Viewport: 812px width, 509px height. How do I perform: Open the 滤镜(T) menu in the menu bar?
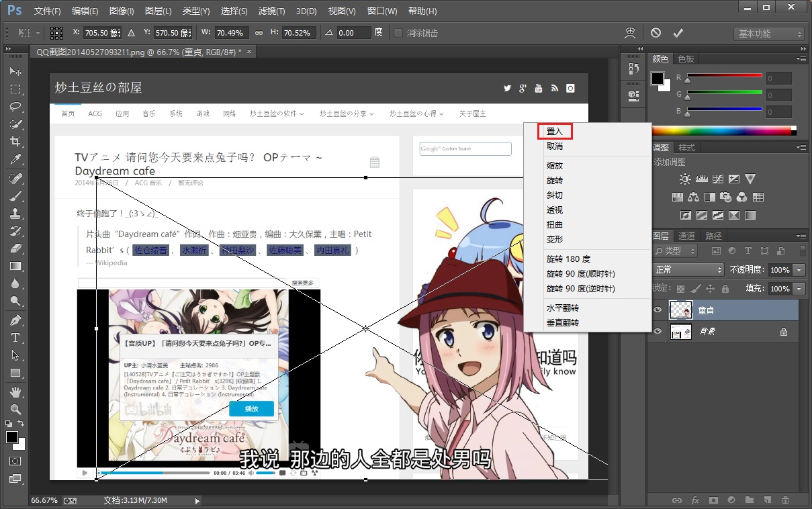(271, 11)
